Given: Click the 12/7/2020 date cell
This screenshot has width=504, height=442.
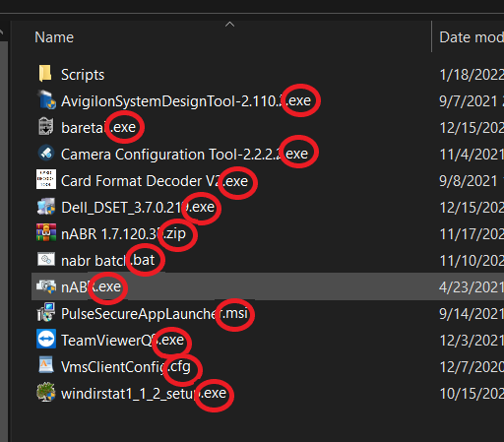Looking at the screenshot, I should click(472, 367).
